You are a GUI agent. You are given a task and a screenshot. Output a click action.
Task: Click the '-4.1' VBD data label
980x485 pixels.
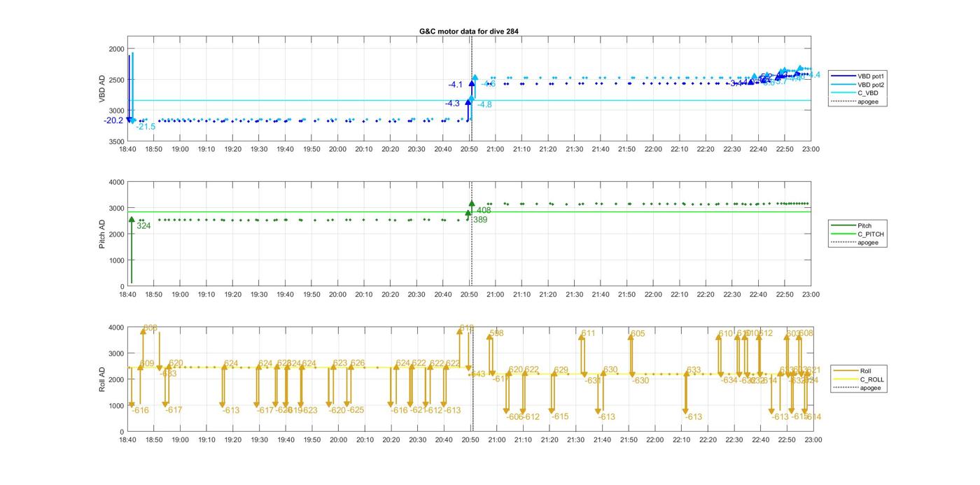[456, 85]
